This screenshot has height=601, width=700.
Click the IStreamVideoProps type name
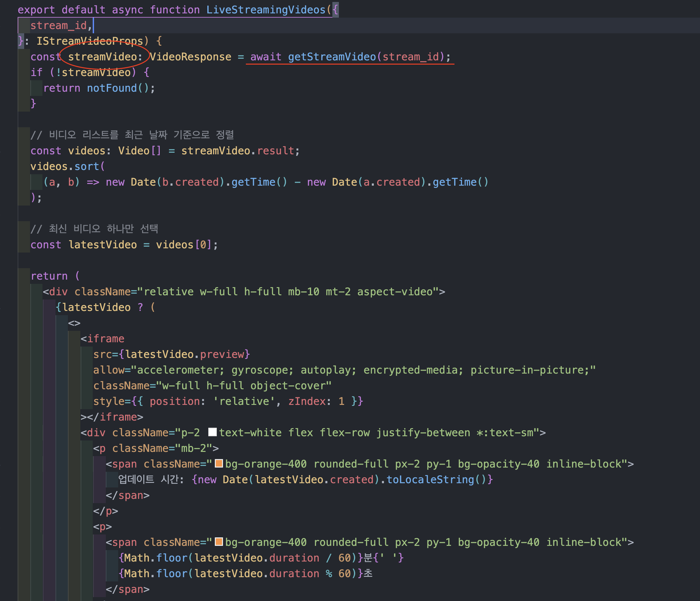tap(90, 41)
